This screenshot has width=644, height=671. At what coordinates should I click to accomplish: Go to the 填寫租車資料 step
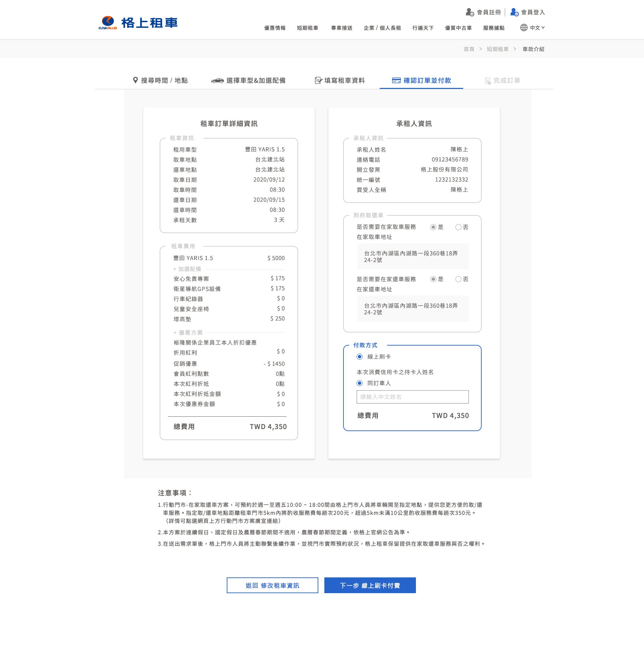339,81
